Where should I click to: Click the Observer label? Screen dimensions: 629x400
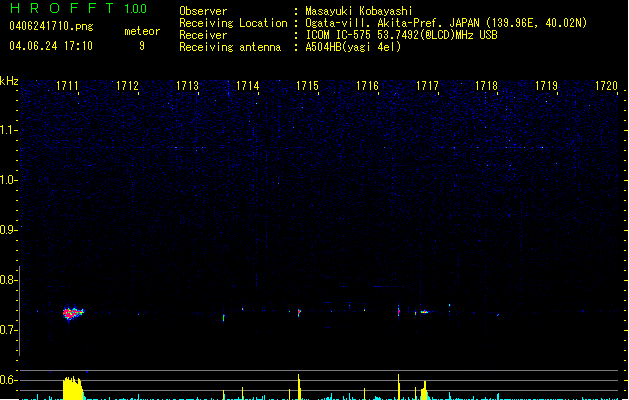(203, 11)
